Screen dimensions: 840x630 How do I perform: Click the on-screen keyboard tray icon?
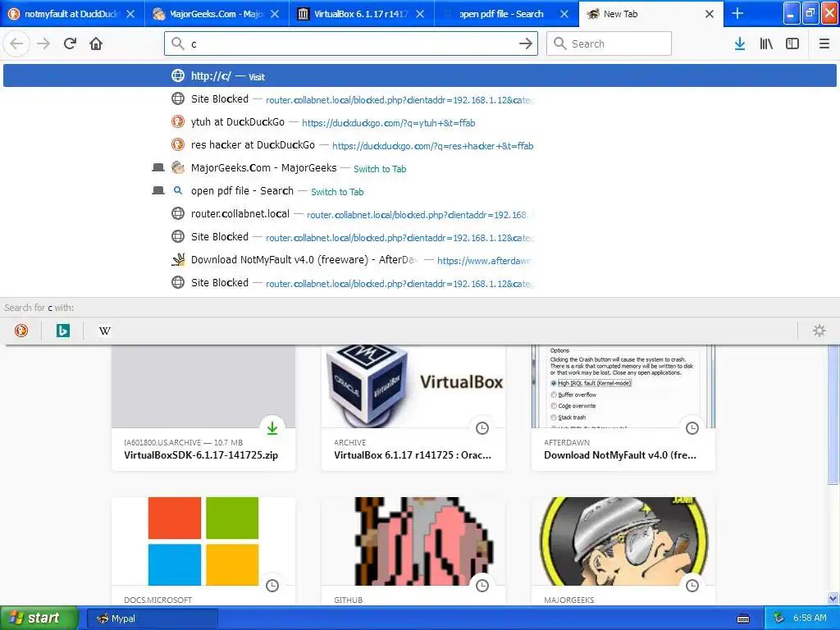click(743, 619)
